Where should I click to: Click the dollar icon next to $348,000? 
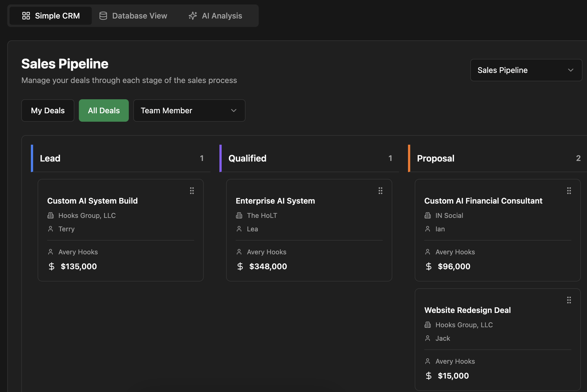click(240, 266)
